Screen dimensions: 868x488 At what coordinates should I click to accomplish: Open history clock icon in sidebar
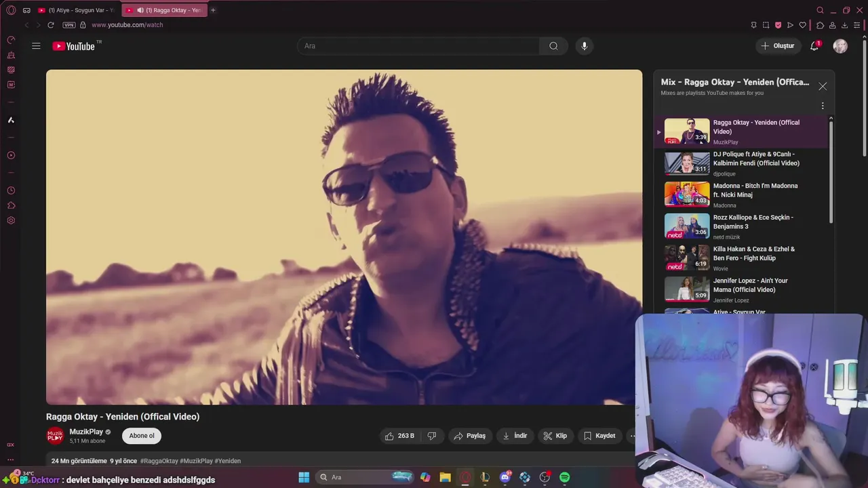11,190
